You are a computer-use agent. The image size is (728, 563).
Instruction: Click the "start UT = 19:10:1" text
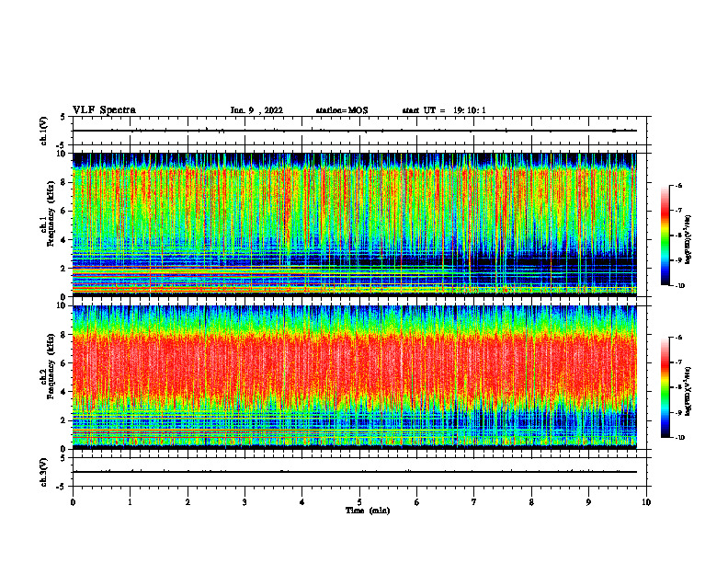pyautogui.click(x=444, y=110)
